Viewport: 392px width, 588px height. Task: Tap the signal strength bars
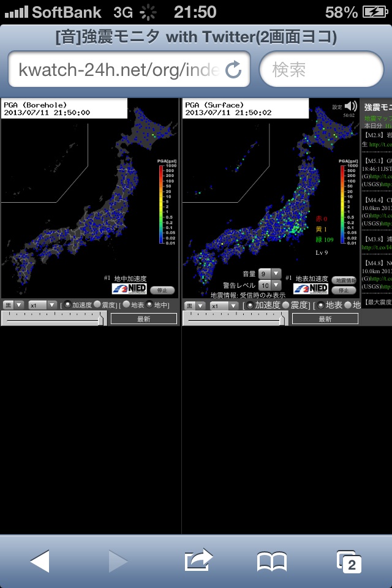click(x=16, y=12)
